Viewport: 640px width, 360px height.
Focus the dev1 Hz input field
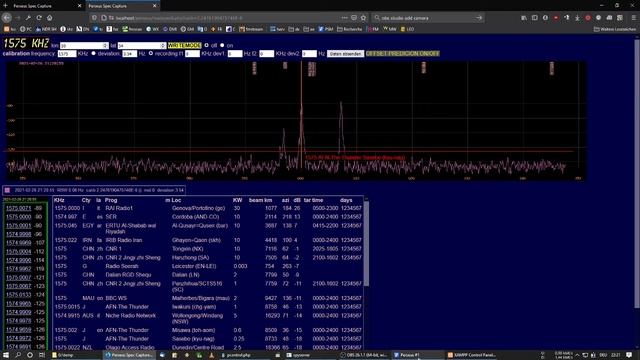235,54
